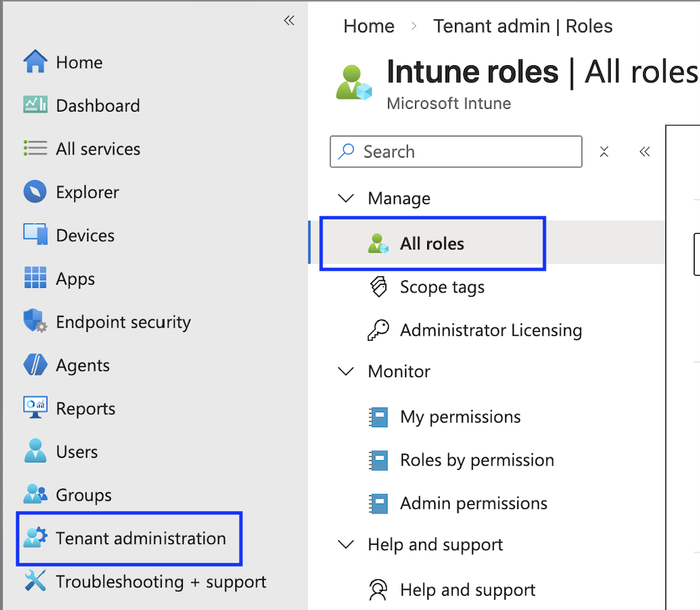Image resolution: width=700 pixels, height=610 pixels.
Task: Open Endpoint security shield icon
Action: 35,322
